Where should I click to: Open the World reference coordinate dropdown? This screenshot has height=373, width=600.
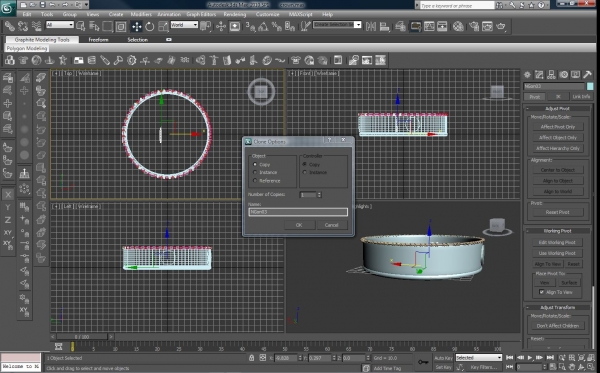[184, 25]
